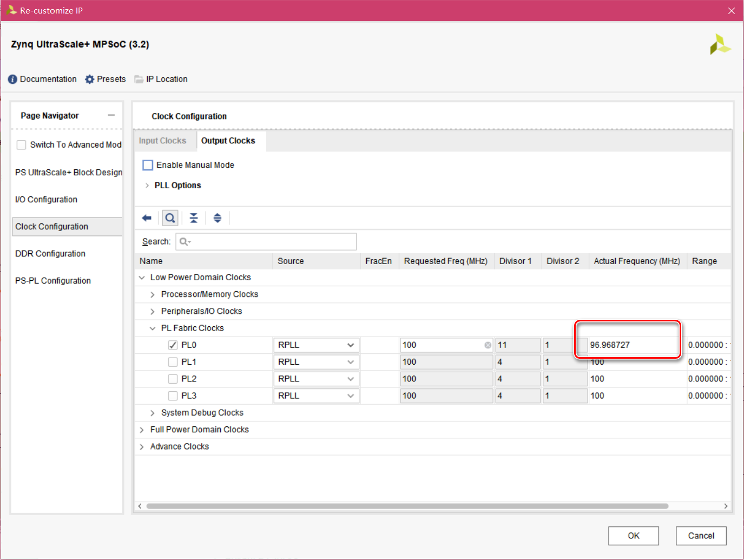Uncheck the PL0 clock checkbox
Image resolution: width=744 pixels, height=560 pixels.
tap(173, 345)
